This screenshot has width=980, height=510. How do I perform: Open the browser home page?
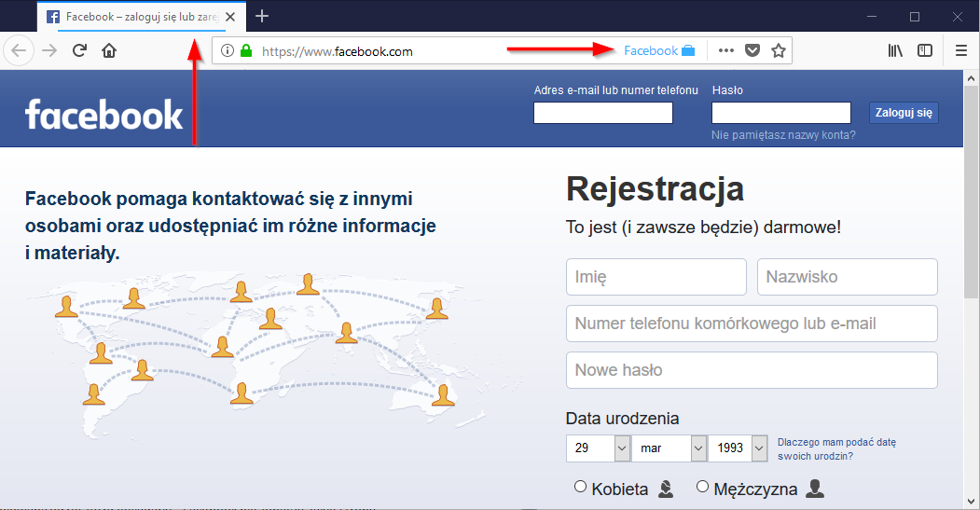pyautogui.click(x=109, y=50)
